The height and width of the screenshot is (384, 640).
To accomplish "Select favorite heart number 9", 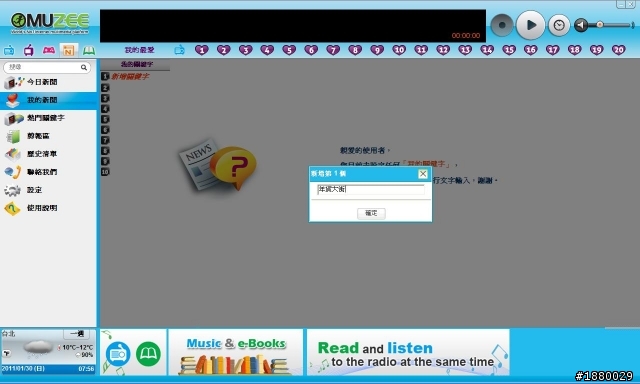I will click(x=377, y=50).
